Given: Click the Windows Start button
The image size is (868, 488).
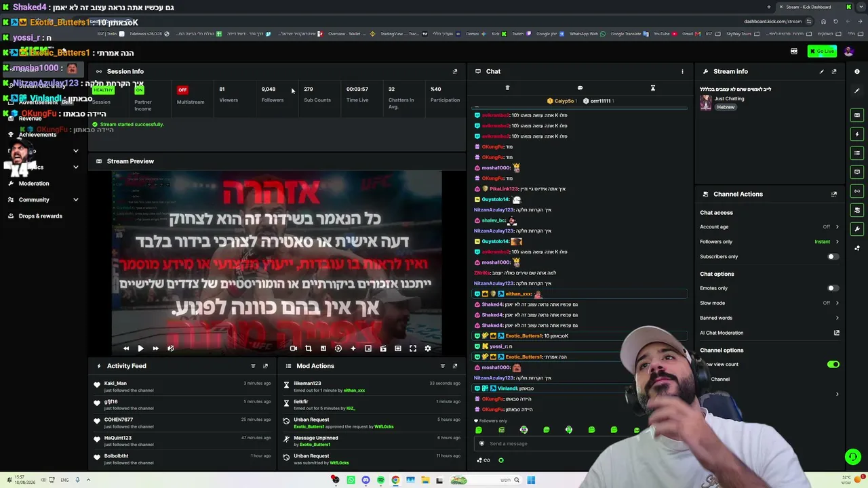Looking at the screenshot, I should coord(531,481).
